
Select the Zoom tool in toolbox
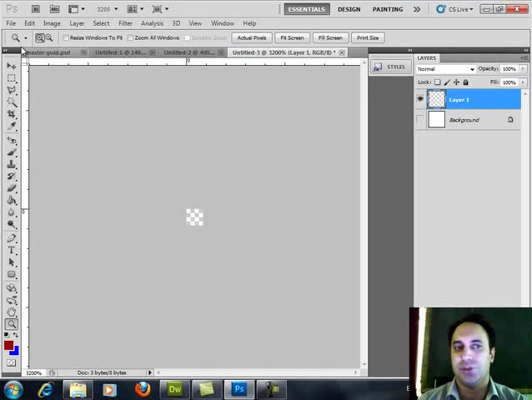point(12,324)
